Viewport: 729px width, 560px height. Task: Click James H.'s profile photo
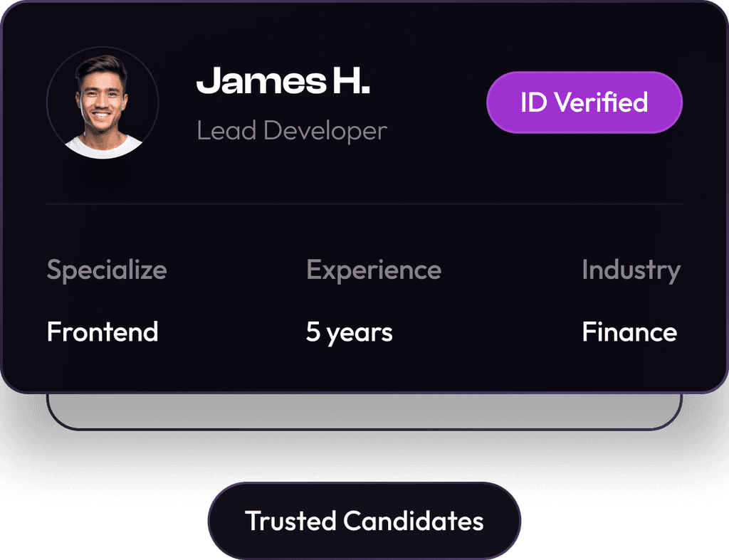[x=103, y=103]
